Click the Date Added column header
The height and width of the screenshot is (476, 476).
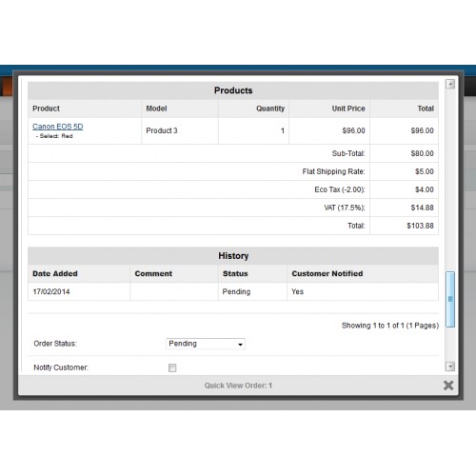[x=55, y=273]
